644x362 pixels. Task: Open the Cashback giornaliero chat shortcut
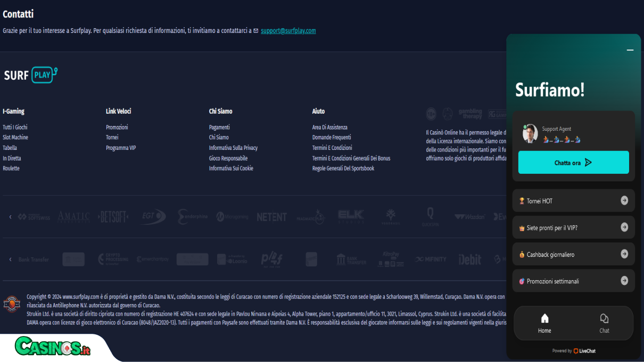point(574,254)
